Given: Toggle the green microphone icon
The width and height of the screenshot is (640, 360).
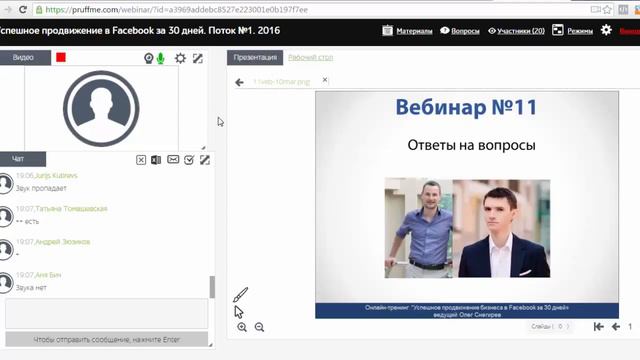Looking at the screenshot, I should (160, 58).
